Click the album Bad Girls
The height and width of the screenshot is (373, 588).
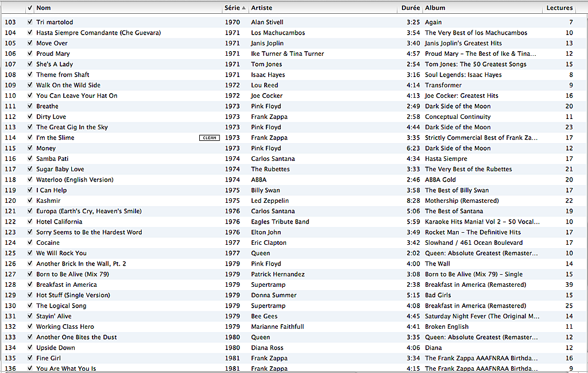click(438, 295)
